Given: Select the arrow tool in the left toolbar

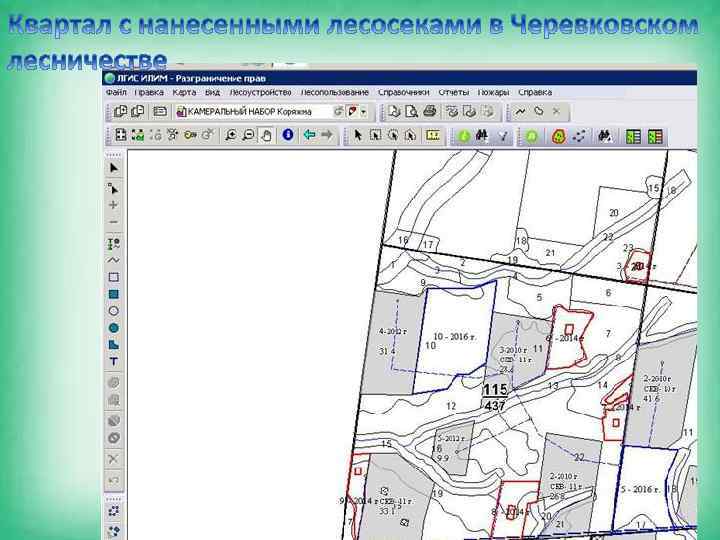Looking at the screenshot, I should [113, 168].
